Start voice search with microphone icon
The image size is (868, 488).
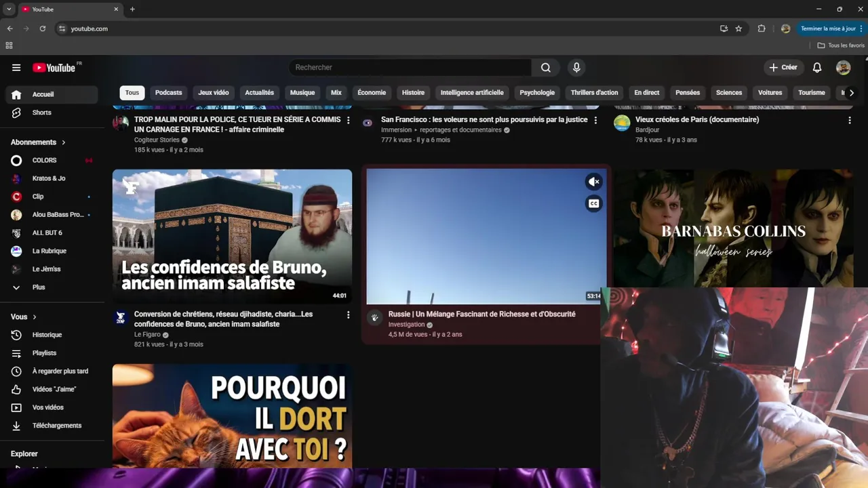point(576,67)
